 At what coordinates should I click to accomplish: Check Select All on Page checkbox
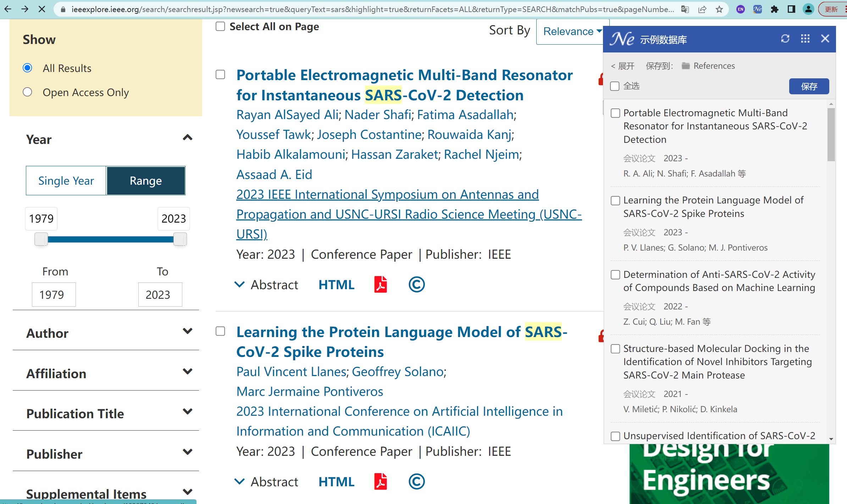220,27
